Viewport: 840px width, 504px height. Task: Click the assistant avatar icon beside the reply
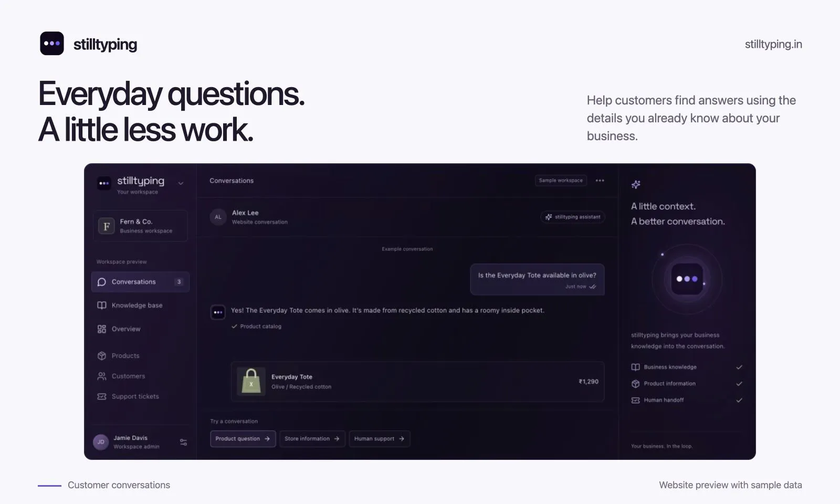(218, 312)
